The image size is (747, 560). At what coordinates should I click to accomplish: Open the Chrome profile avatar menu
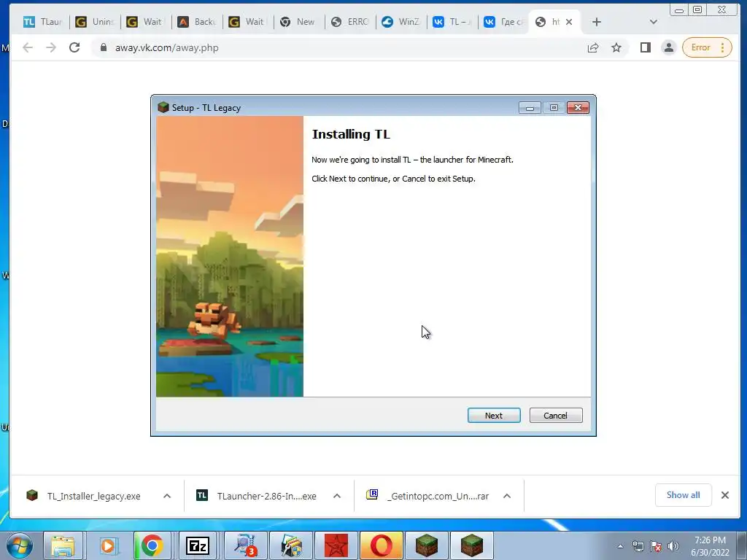click(669, 47)
